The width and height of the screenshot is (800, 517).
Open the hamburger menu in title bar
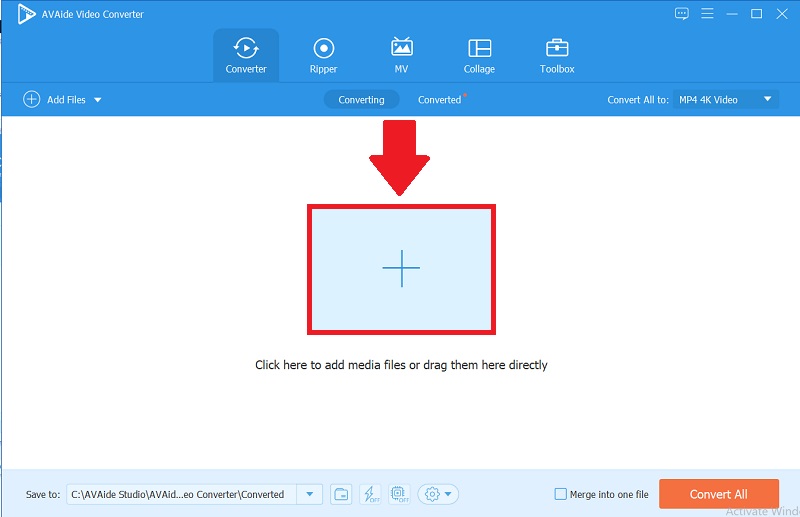708,14
